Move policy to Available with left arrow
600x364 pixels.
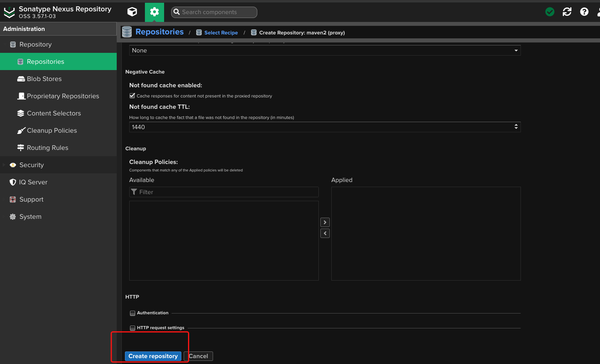(x=325, y=233)
